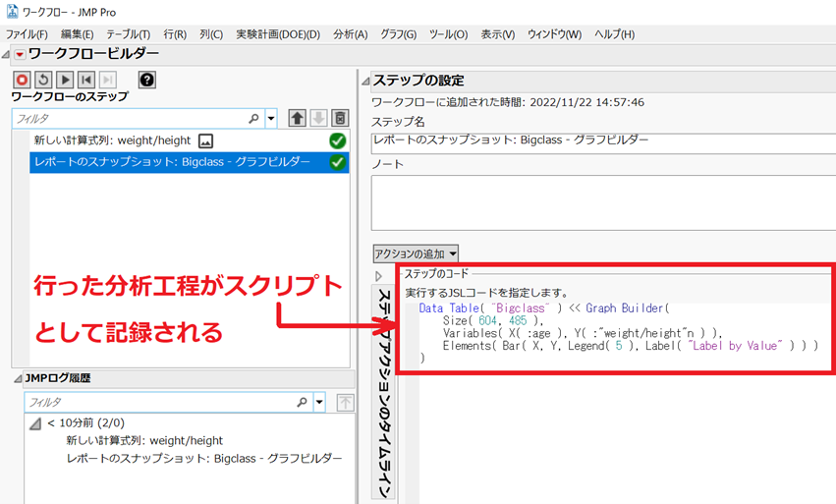Screen dimensions: 836x504
Task: Select step 新しい計算式列: weight/height
Action: [x=190, y=140]
